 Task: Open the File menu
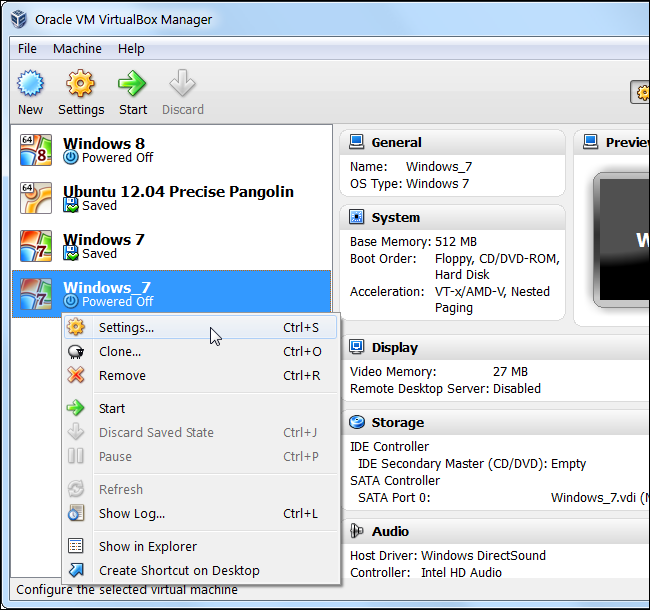click(x=27, y=48)
